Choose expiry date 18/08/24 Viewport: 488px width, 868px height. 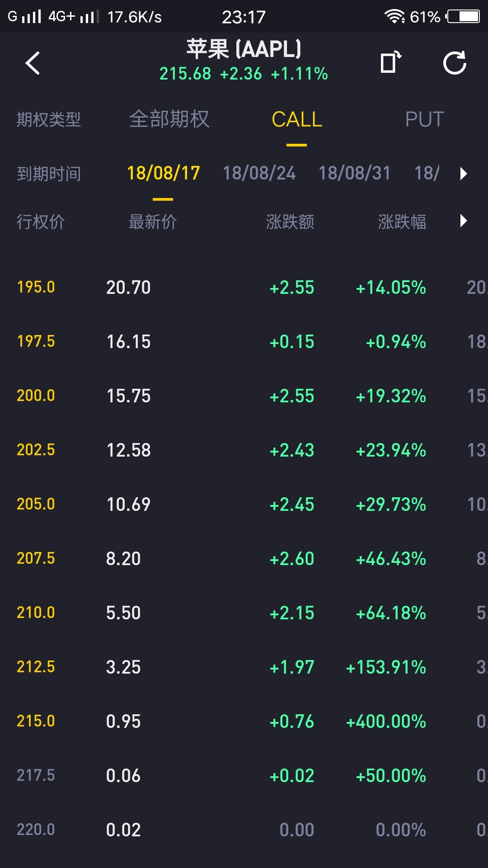point(259,173)
